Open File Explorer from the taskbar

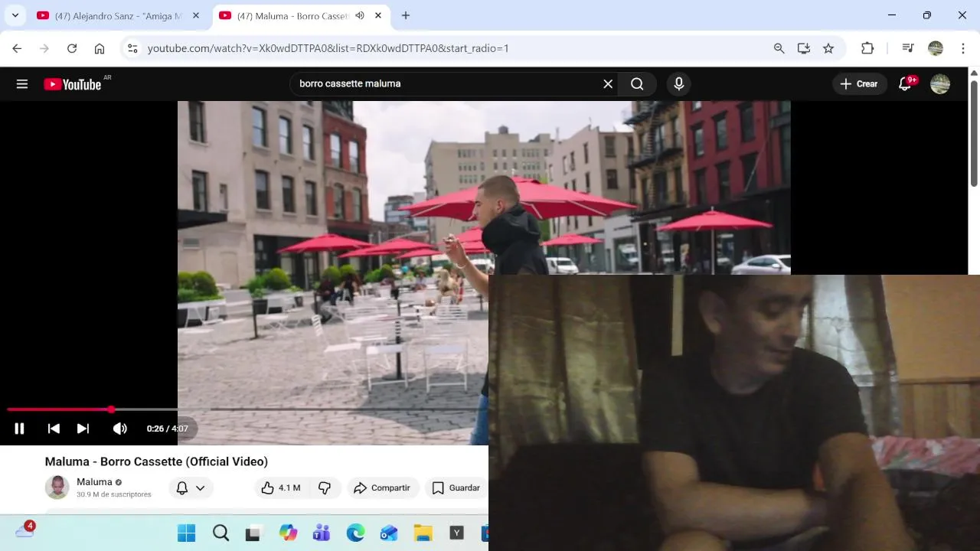(423, 533)
